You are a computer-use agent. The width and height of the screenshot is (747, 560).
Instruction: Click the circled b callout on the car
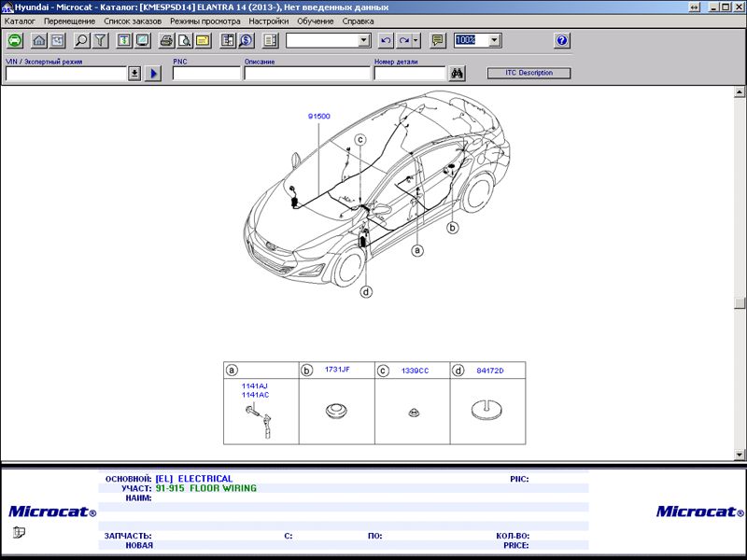(453, 228)
